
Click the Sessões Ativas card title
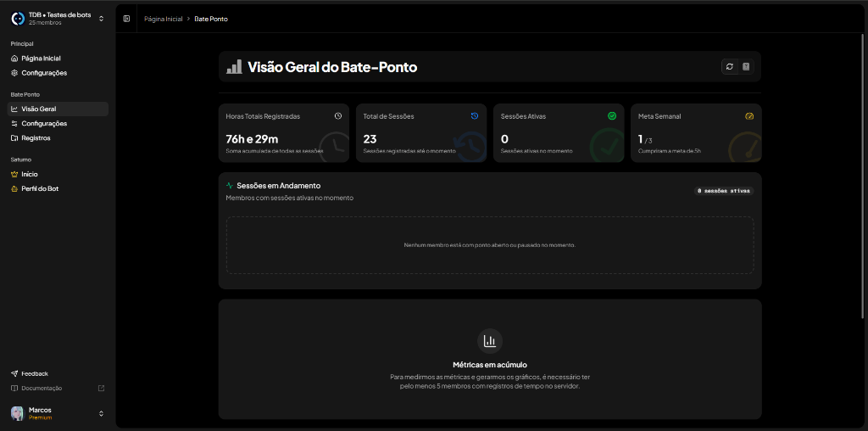(523, 116)
